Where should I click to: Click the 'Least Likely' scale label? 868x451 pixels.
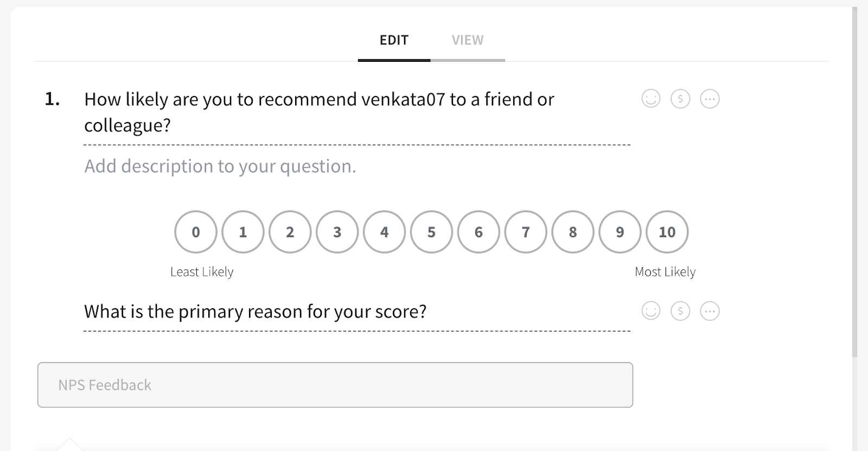[x=202, y=272]
